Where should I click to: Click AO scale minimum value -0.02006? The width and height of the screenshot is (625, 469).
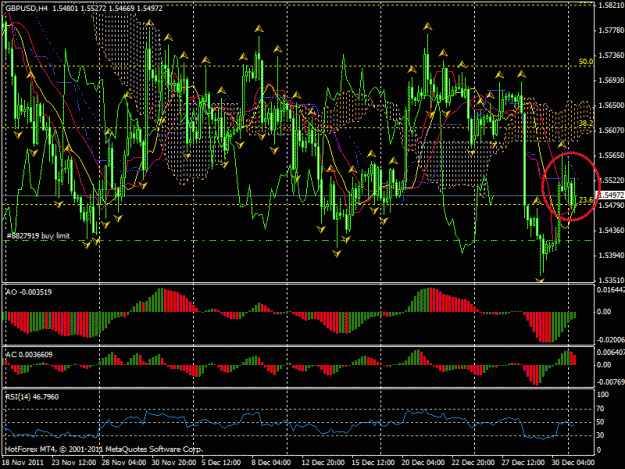click(611, 340)
